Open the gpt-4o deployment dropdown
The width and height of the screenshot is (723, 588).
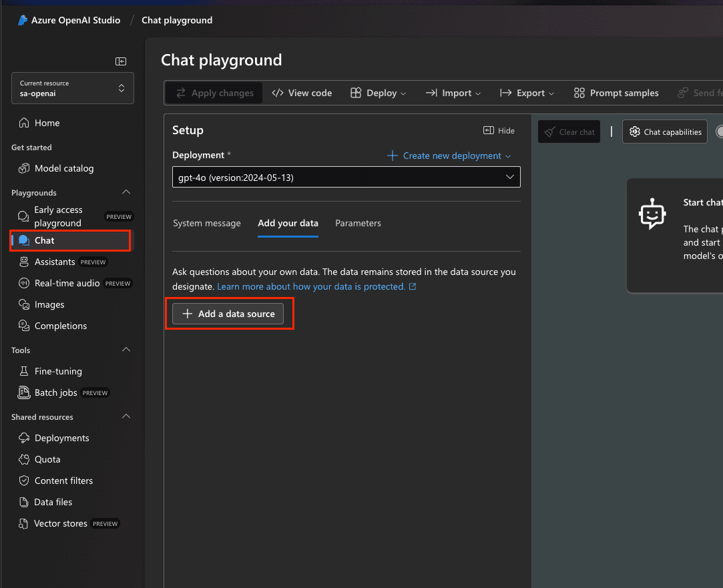click(x=346, y=177)
